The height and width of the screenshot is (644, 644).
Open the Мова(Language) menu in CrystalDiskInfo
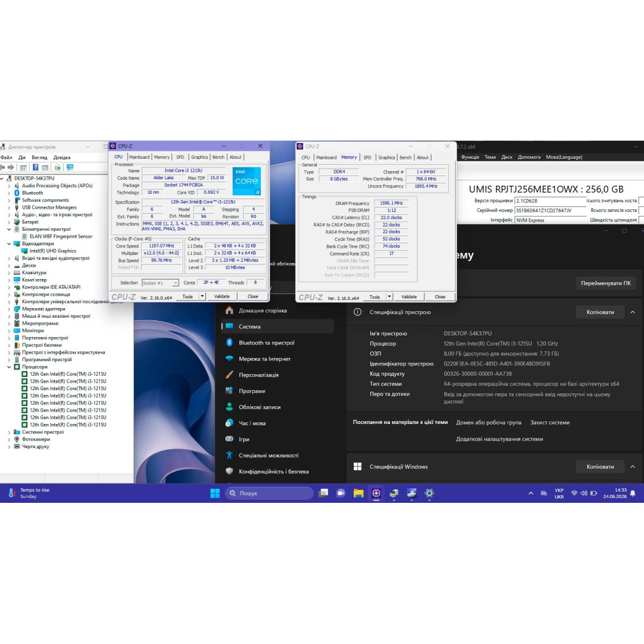pyautogui.click(x=564, y=157)
